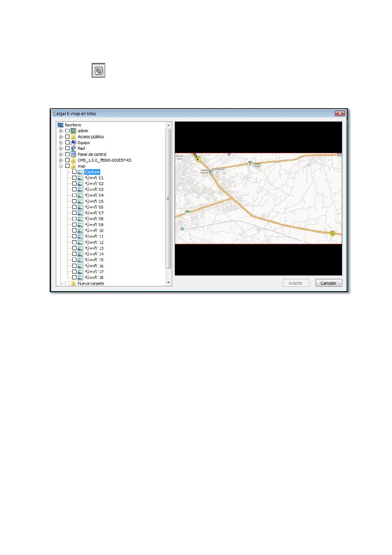Screen dimensions: 392x555
Task: Click the batch load E-map icon
Action: 98,70
